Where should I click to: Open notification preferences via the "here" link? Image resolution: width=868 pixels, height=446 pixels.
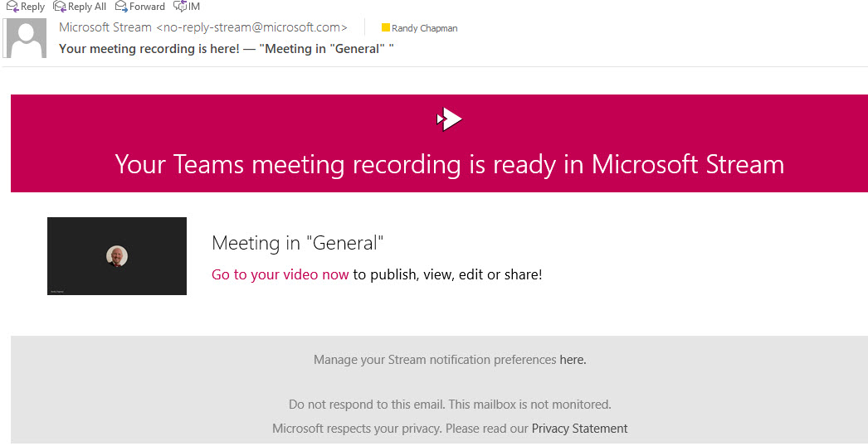(573, 360)
